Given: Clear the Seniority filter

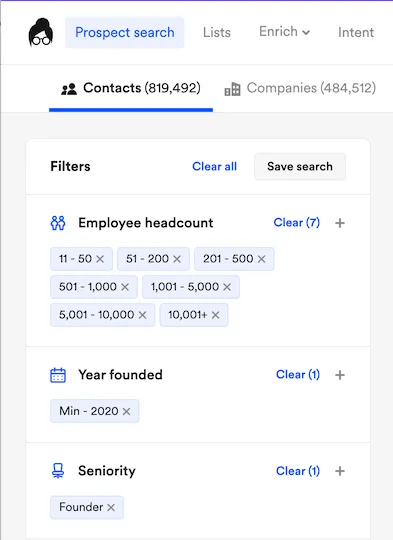Looking at the screenshot, I should click(298, 471).
